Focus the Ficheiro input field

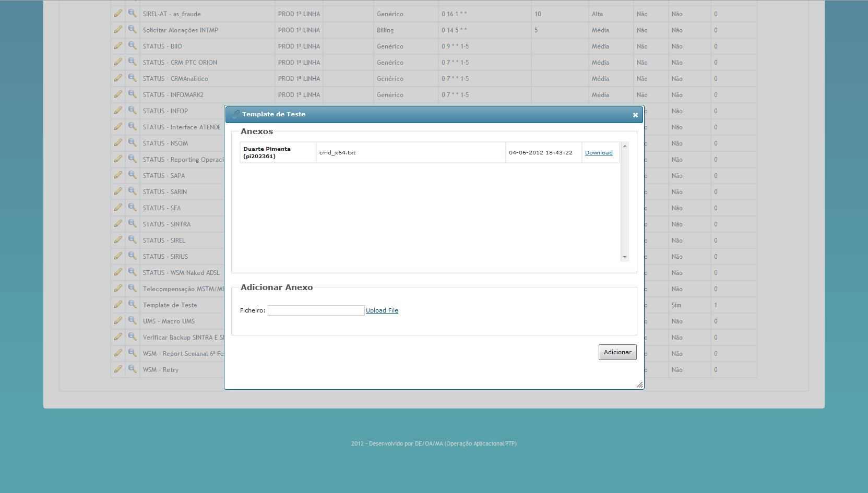[316, 310]
